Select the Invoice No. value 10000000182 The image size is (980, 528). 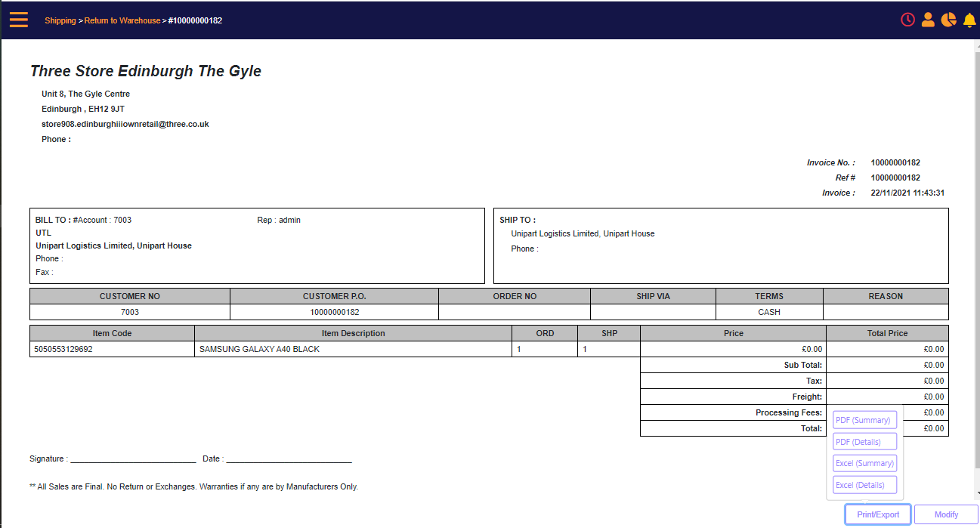click(x=895, y=162)
